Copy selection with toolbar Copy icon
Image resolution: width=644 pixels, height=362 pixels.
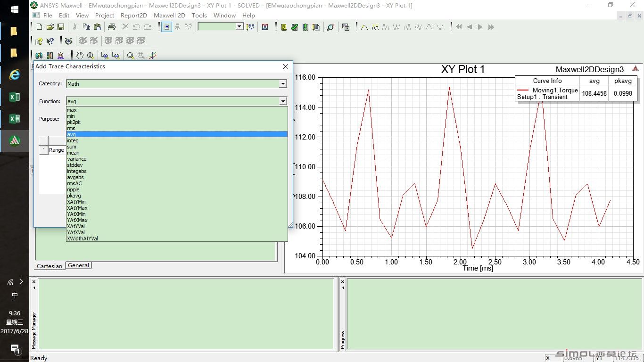[x=86, y=27]
